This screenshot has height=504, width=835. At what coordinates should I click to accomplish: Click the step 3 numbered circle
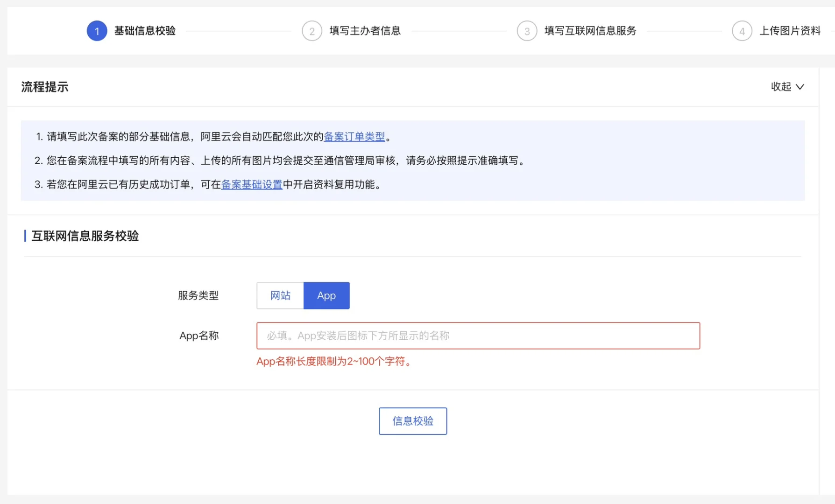coord(527,31)
